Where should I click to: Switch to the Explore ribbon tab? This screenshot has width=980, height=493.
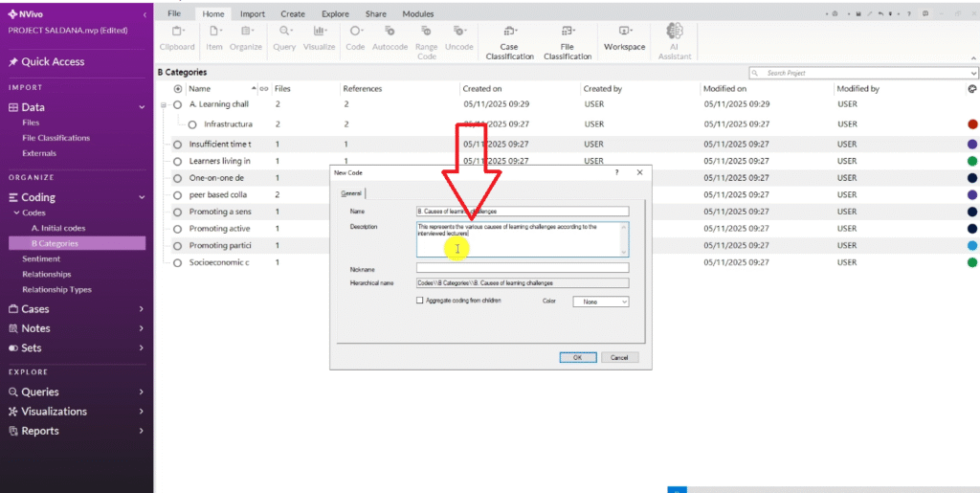[x=335, y=14]
